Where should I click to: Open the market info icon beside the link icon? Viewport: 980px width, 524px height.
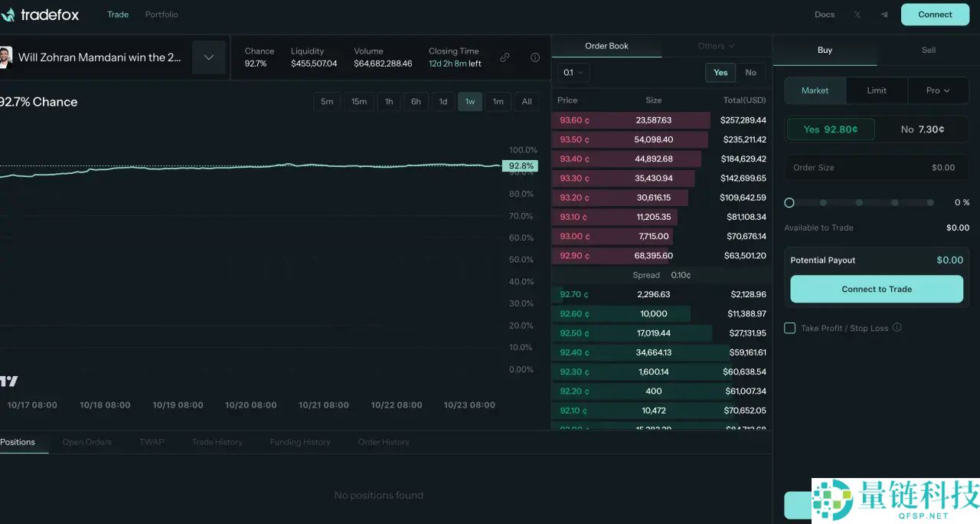(x=534, y=57)
